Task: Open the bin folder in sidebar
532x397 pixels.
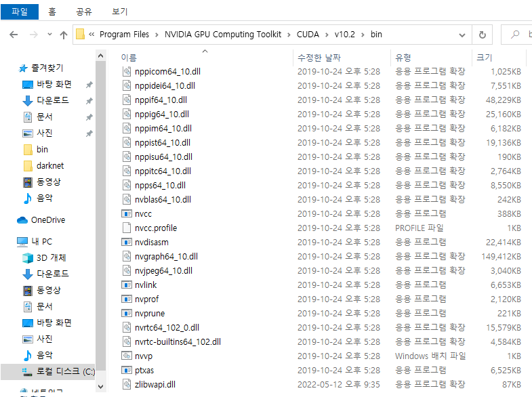Action: pyautogui.click(x=42, y=149)
